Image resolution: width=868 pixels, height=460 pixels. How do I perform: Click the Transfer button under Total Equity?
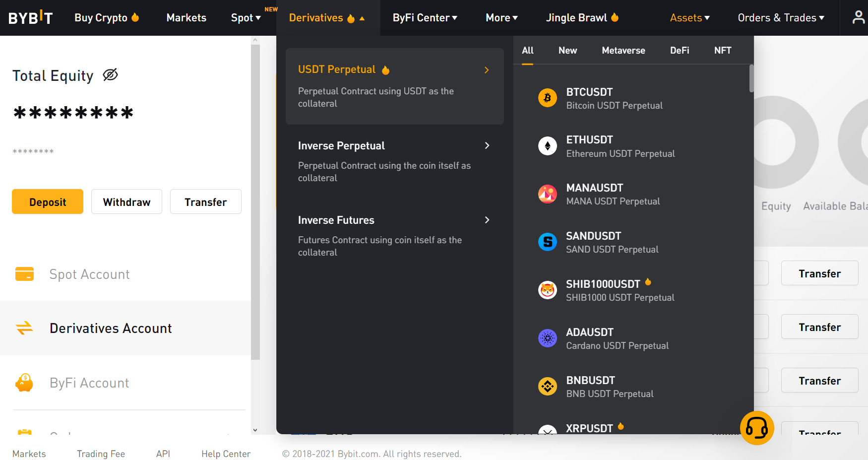[206, 201]
